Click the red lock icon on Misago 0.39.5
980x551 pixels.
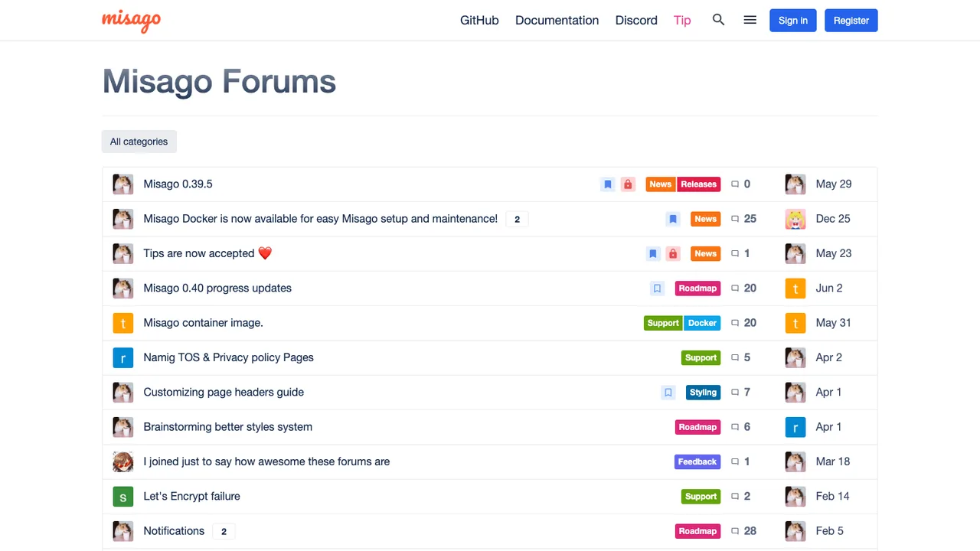click(x=628, y=184)
